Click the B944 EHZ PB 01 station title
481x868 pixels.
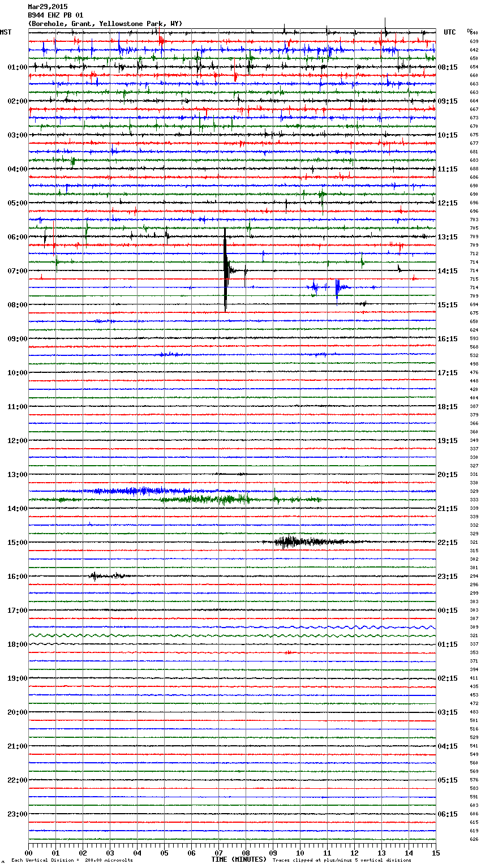click(x=55, y=15)
